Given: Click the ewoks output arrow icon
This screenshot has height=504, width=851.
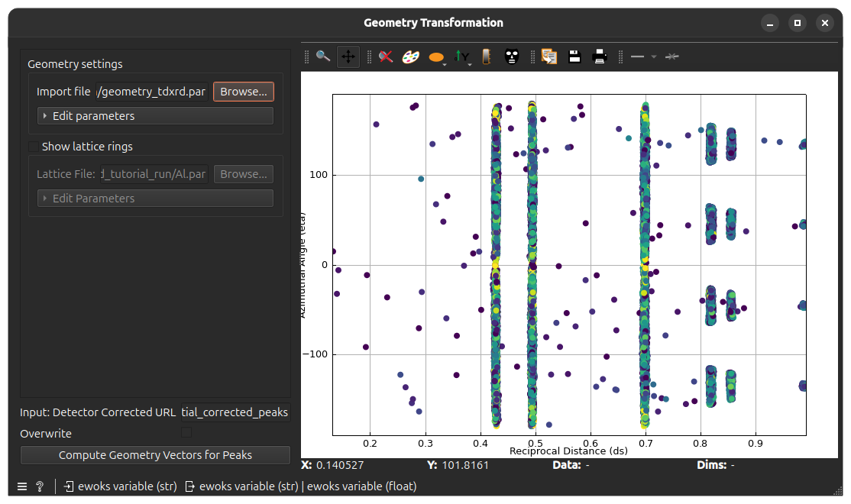Looking at the screenshot, I should 190,486.
